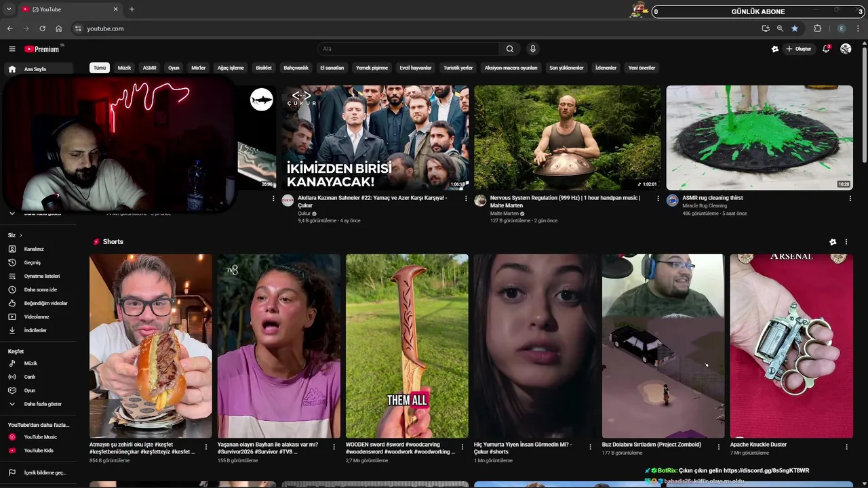Open the Nervous System Regulation video title
The width and height of the screenshot is (868, 488).
(565, 201)
